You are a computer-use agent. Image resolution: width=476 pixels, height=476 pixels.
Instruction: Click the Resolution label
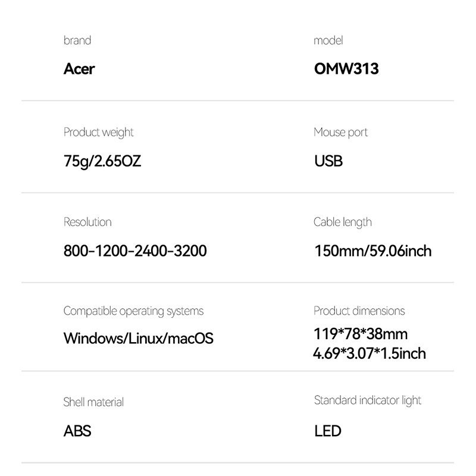coord(87,222)
